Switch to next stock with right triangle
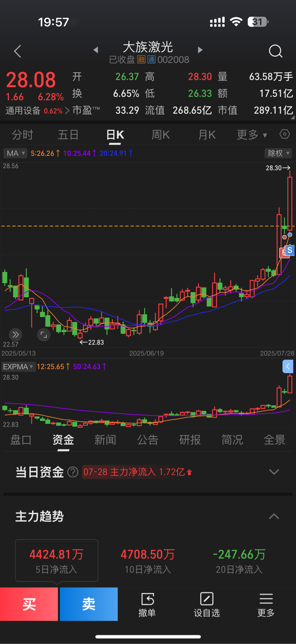Screen dimensions: 296x644 click(x=200, y=50)
